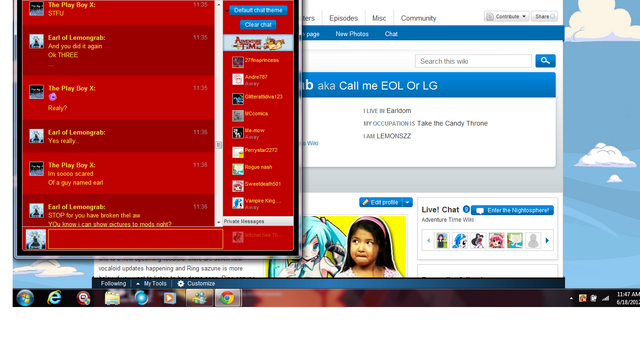
Task: Click the Clear chat button
Action: [258, 24]
